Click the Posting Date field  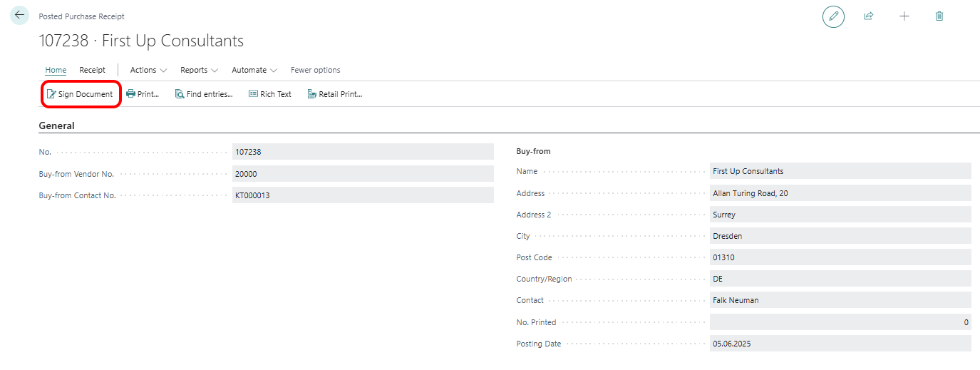(x=840, y=344)
